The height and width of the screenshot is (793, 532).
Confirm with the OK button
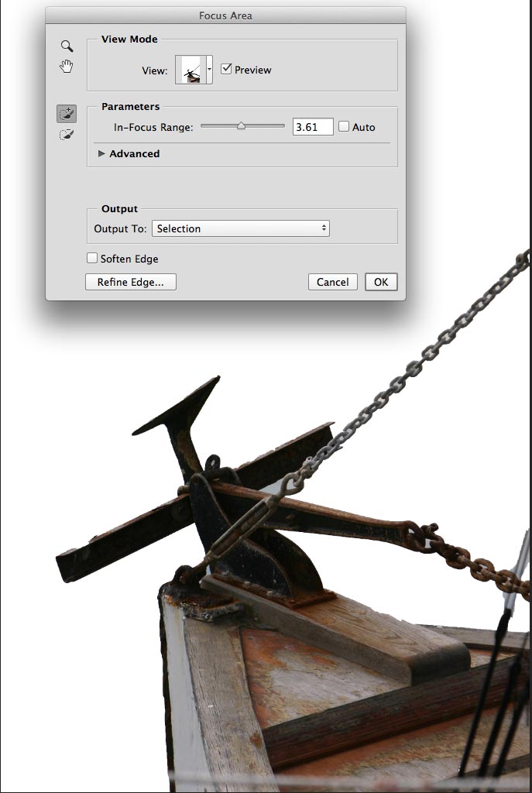click(381, 282)
